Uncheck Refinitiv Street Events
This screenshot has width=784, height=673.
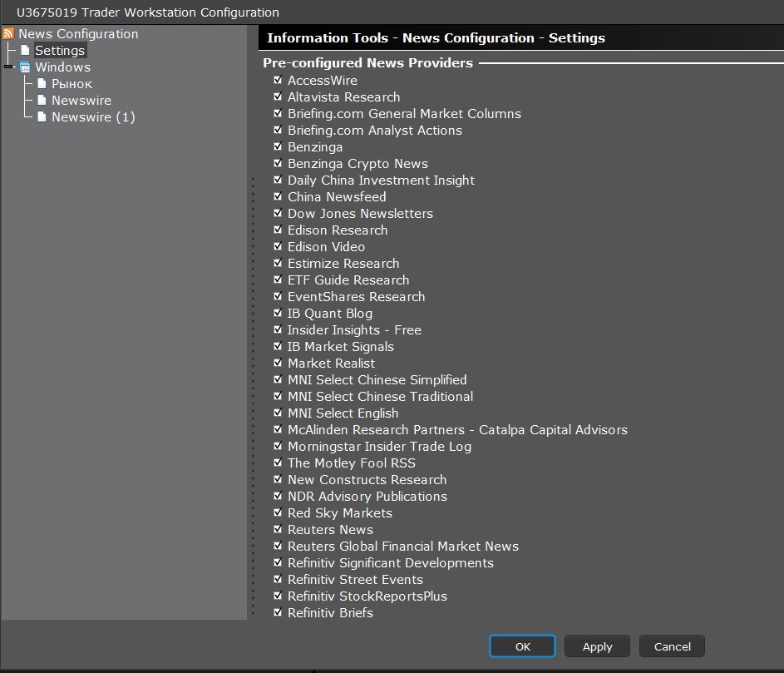278,578
